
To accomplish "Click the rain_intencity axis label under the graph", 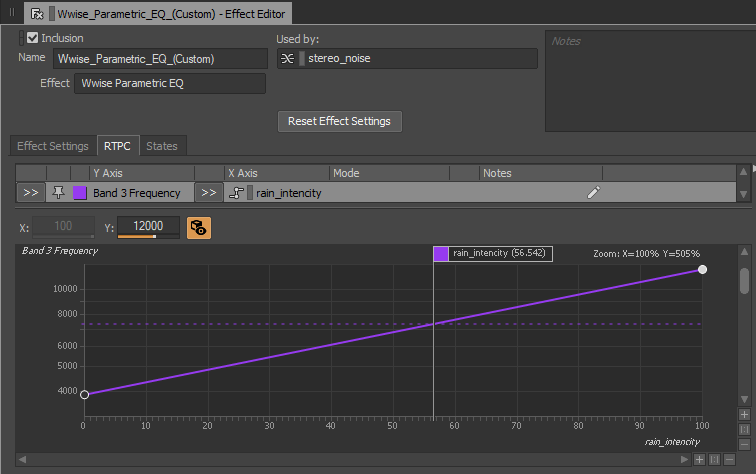I will [672, 442].
